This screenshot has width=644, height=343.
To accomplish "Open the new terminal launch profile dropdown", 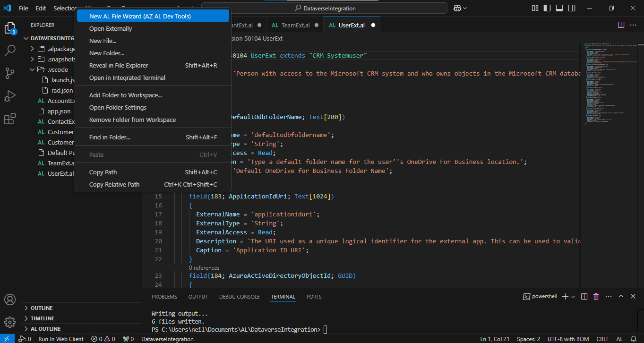I will [x=573, y=297].
